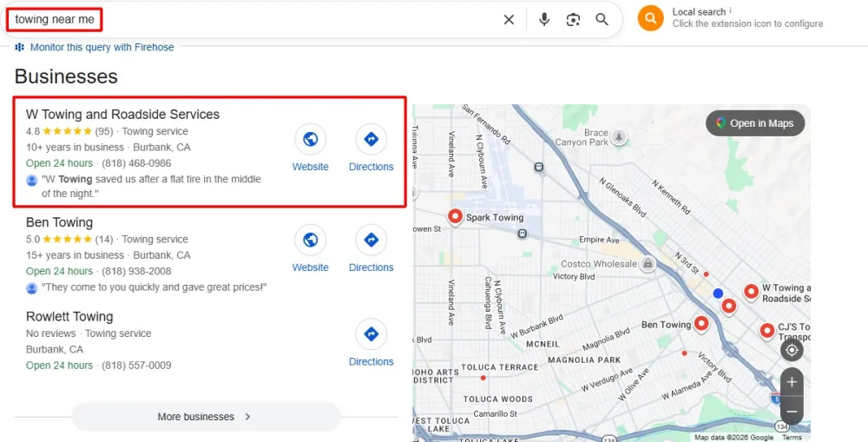Select the CJ'S Towing map pin
Image resolution: width=868 pixels, height=442 pixels.
(x=766, y=331)
